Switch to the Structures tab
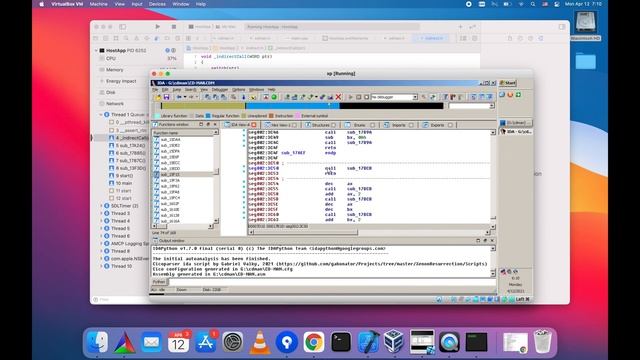640x360 pixels. [320, 125]
